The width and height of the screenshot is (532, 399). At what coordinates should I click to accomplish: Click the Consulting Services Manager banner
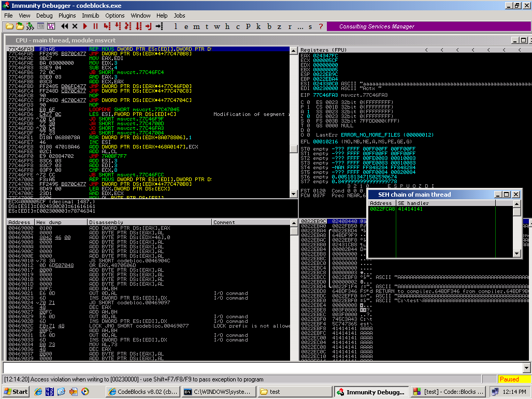pos(429,26)
